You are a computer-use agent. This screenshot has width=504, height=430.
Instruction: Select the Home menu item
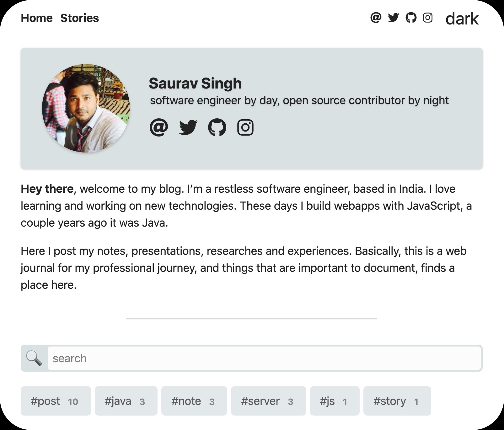pos(37,18)
